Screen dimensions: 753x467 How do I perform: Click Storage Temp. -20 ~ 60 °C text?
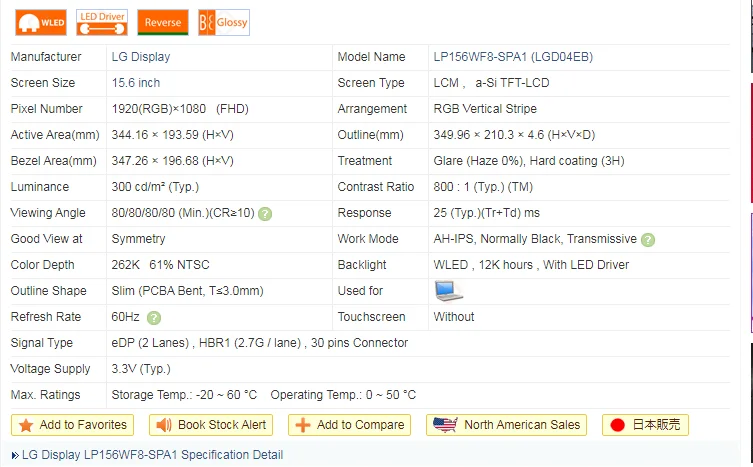tap(184, 394)
